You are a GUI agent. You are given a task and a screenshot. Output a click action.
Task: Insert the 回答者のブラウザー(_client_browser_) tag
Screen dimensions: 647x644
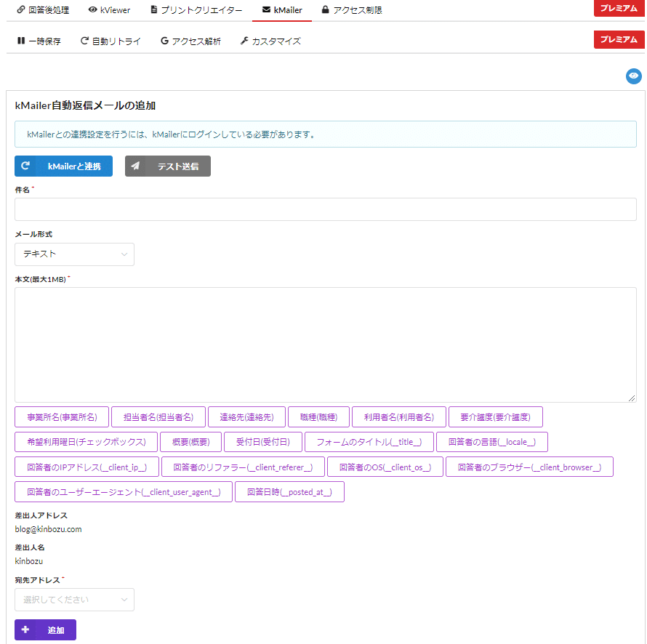(x=530, y=467)
